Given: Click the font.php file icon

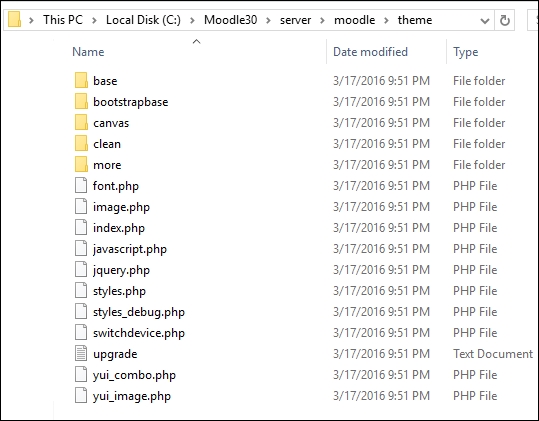Looking at the screenshot, I should click(81, 185).
